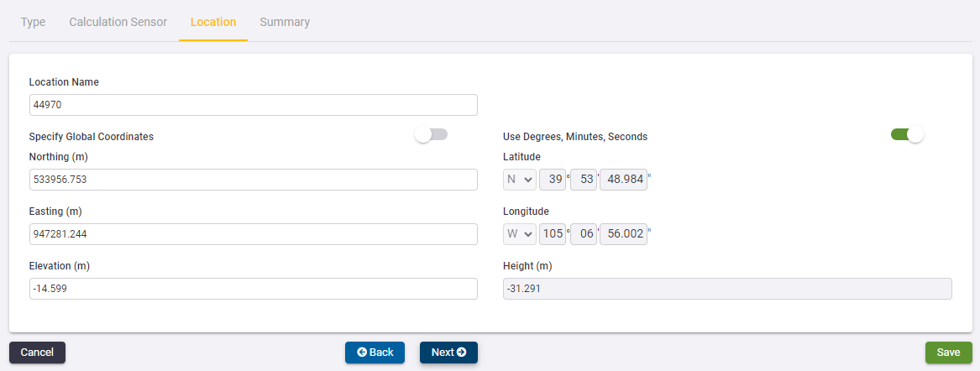Click the Cancel button

point(37,353)
